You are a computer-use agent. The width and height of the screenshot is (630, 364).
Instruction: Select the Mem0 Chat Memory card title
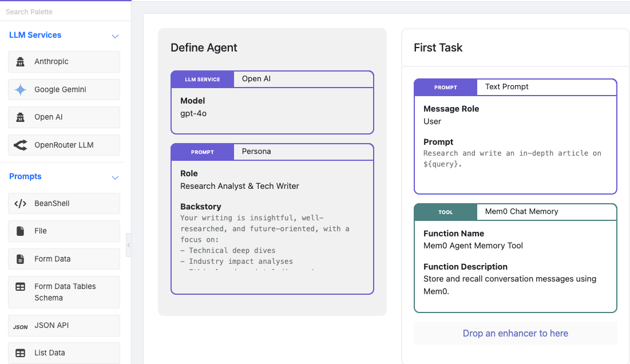[521, 211]
